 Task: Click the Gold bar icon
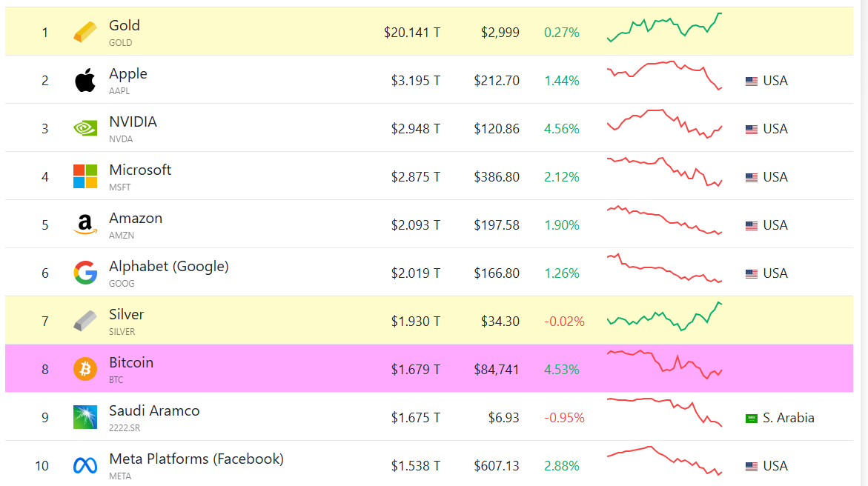click(85, 32)
